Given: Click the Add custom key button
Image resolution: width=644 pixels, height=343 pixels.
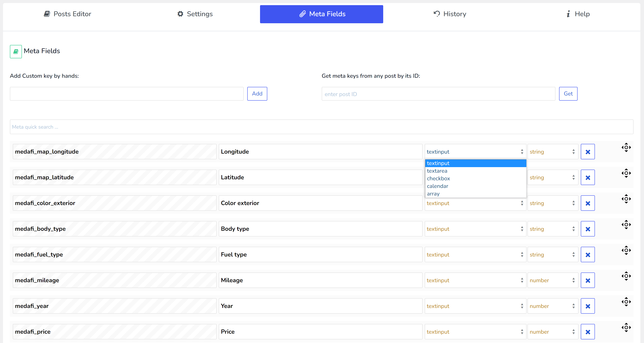Looking at the screenshot, I should (257, 94).
